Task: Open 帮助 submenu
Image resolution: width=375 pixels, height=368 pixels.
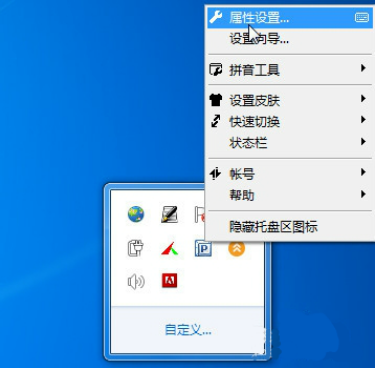Action: (x=290, y=195)
